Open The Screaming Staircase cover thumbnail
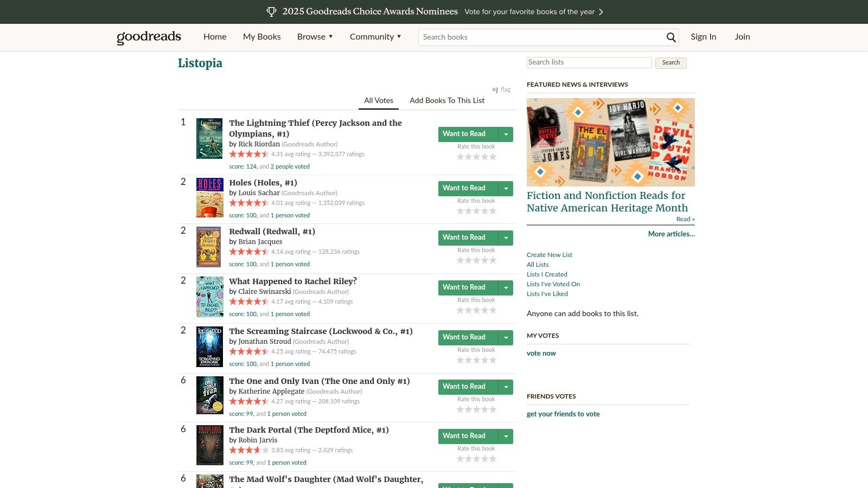 [x=209, y=347]
